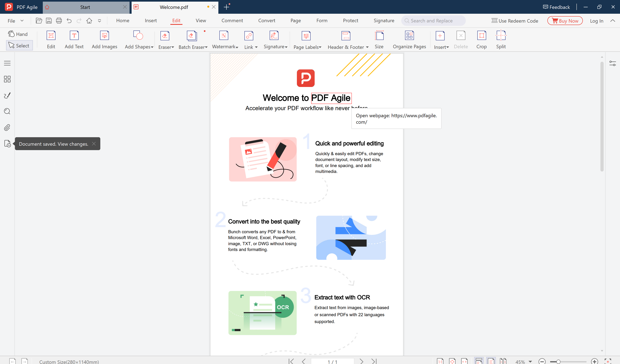Click the Split page tool

click(501, 40)
